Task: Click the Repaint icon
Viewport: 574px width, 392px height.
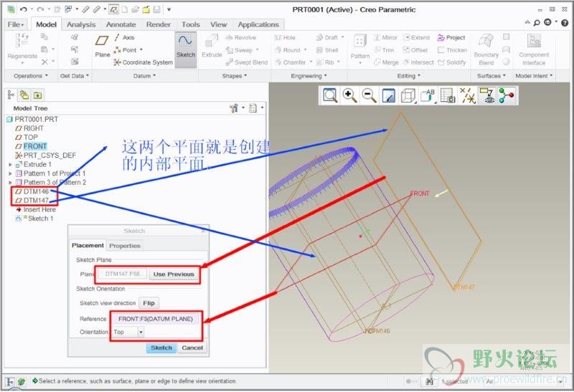Action: (388, 96)
